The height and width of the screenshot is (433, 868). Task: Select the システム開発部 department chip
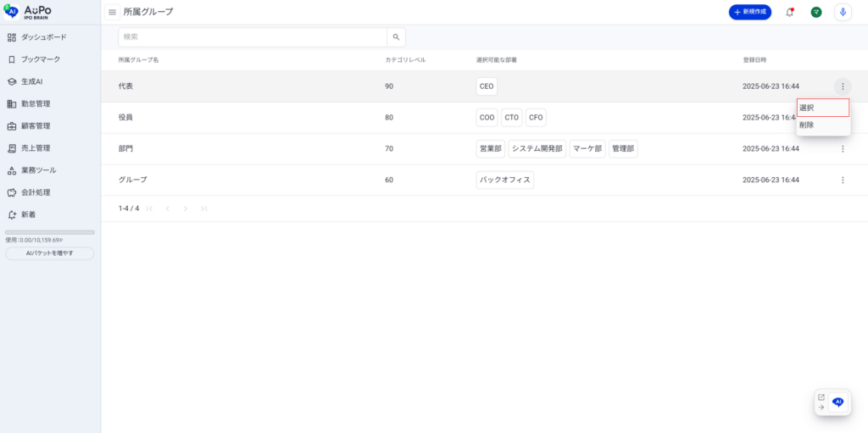pyautogui.click(x=537, y=149)
